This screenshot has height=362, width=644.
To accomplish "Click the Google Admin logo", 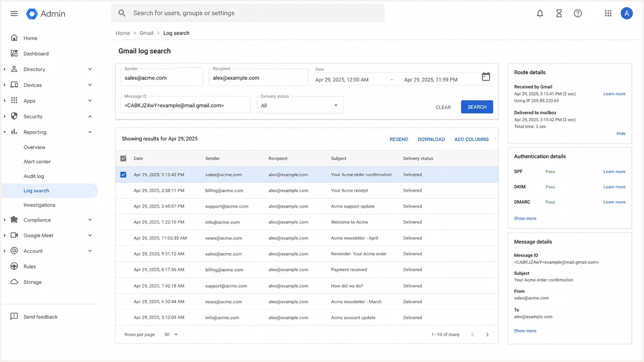I will (45, 14).
